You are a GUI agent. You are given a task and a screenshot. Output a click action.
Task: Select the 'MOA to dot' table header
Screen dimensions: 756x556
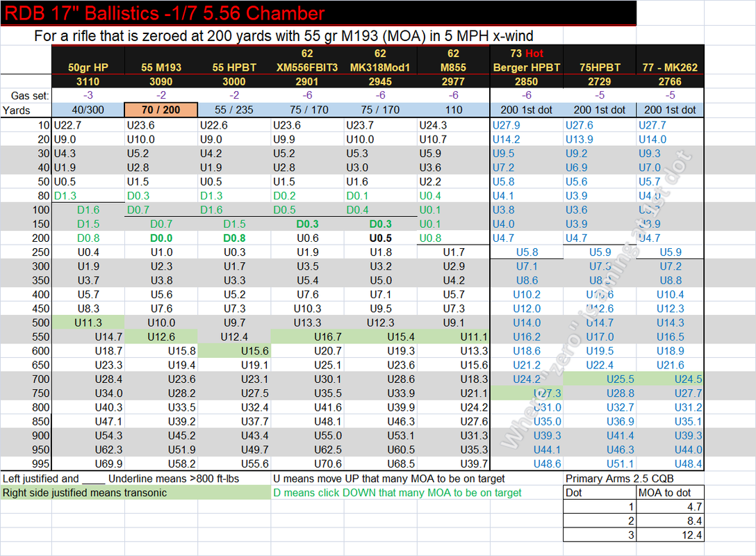click(670, 493)
